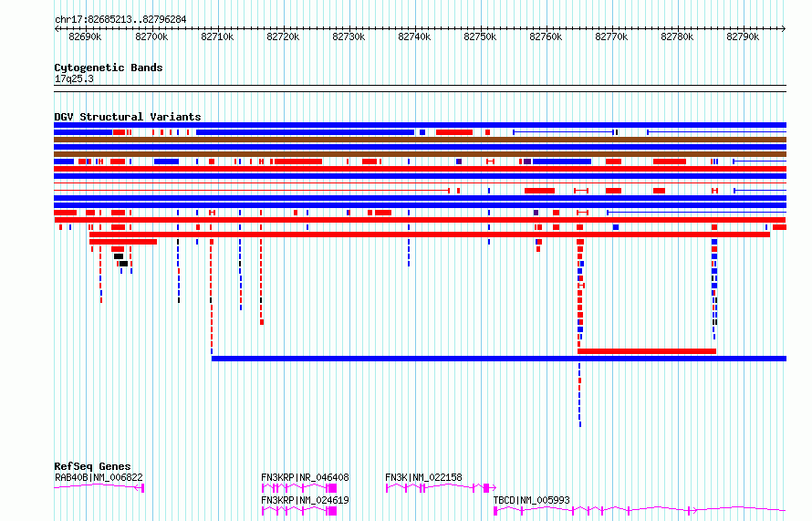Click the 82790k ruler label
The width and height of the screenshot is (812, 521).
tap(743, 36)
